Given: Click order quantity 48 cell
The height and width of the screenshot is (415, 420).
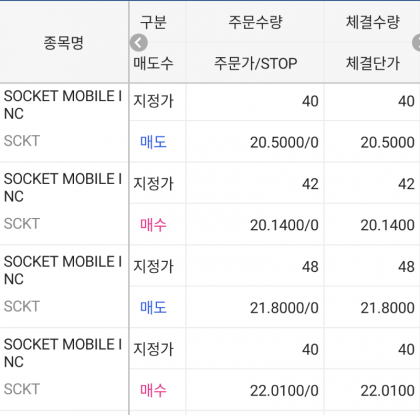Looking at the screenshot, I should pos(255,266).
